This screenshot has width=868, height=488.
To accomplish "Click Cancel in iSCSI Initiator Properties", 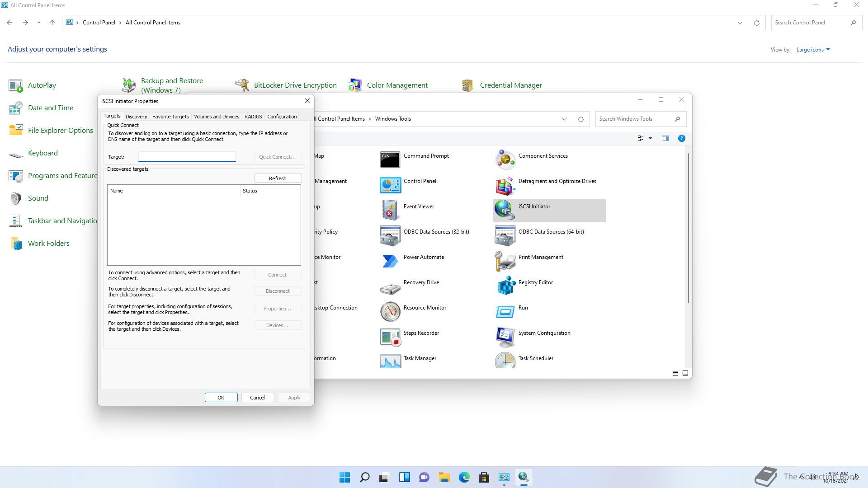I will coord(257,398).
